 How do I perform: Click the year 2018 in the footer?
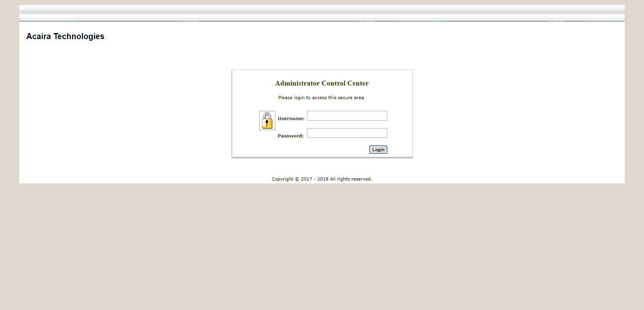click(323, 179)
